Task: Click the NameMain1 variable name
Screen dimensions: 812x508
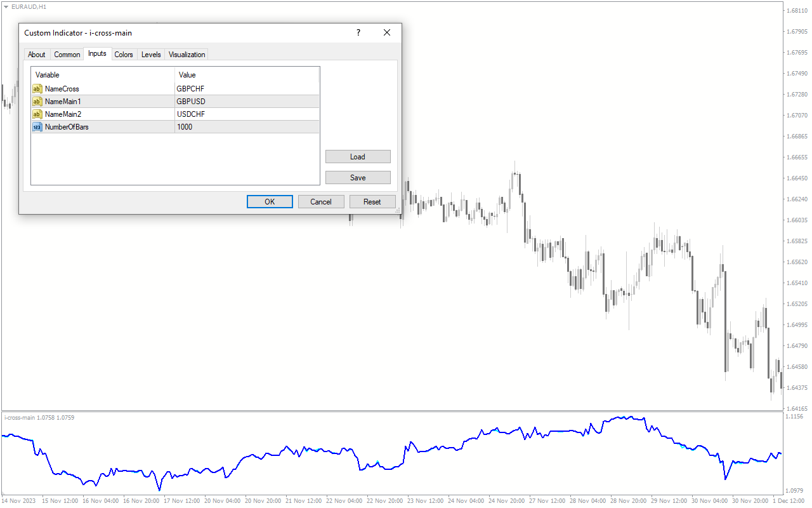Action: click(x=63, y=102)
